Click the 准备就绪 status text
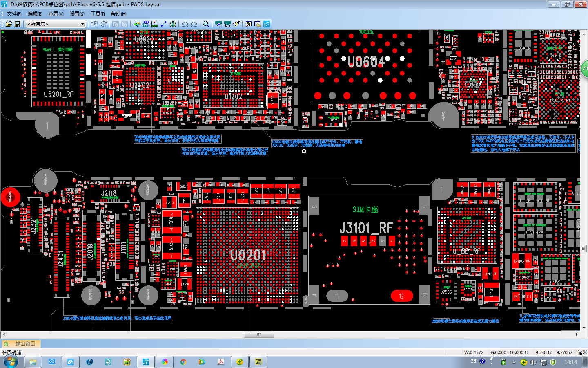The height and width of the screenshot is (368, 588). tap(11, 352)
